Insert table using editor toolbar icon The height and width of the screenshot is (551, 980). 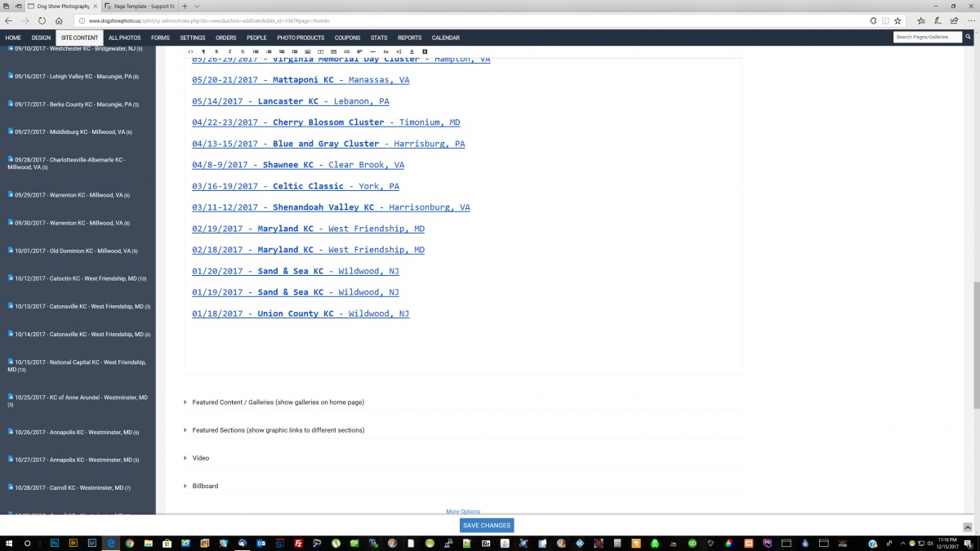coord(333,51)
